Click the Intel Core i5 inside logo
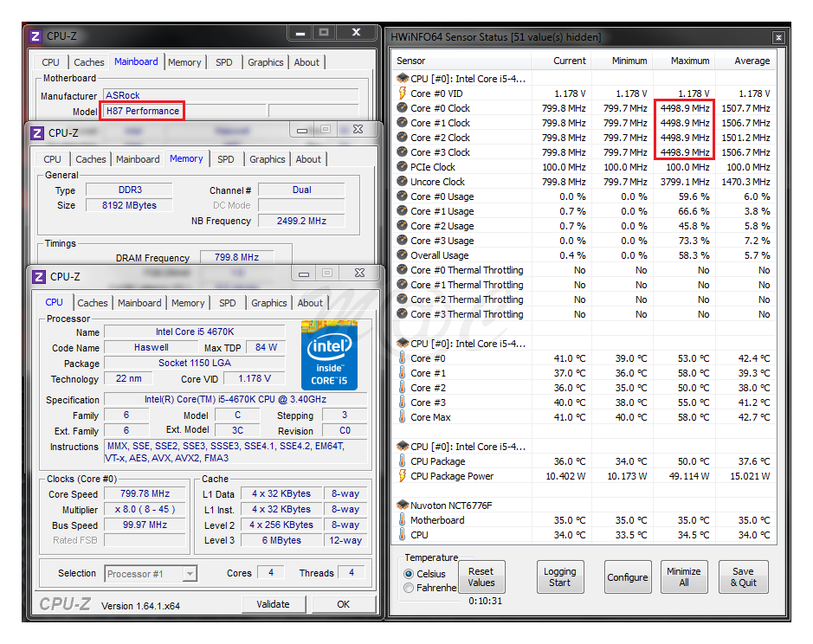Screen dimensions: 813x644 329,355
